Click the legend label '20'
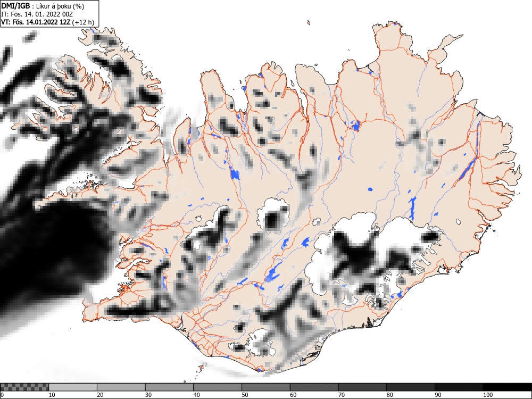The height and width of the screenshot is (399, 532). (100, 395)
